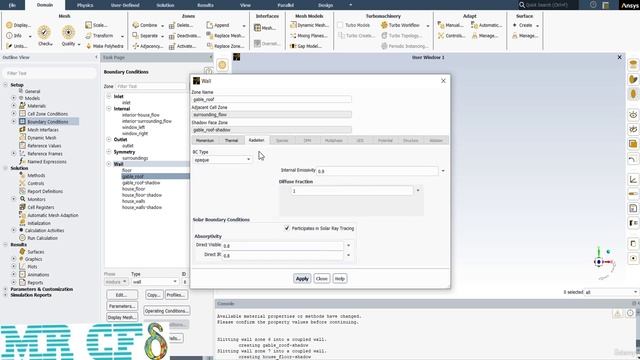Toggle the Turbo Models checkbox
Viewport: 640px width, 360px height.
[340, 25]
